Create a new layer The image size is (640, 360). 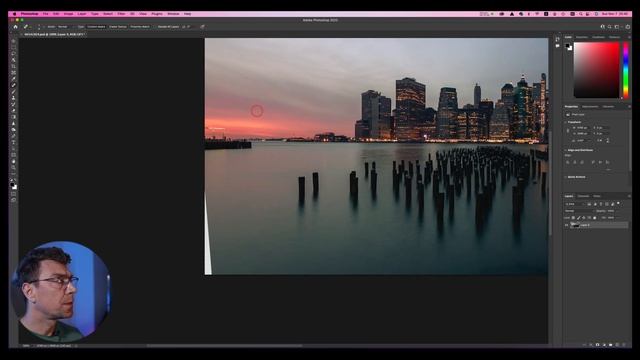(617, 345)
